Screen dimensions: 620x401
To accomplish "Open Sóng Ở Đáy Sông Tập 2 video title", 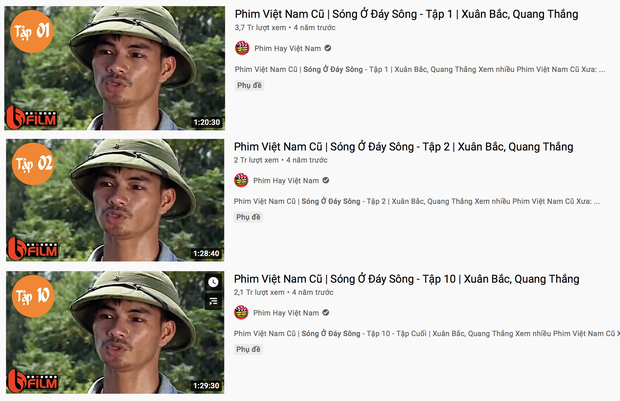I will click(404, 147).
